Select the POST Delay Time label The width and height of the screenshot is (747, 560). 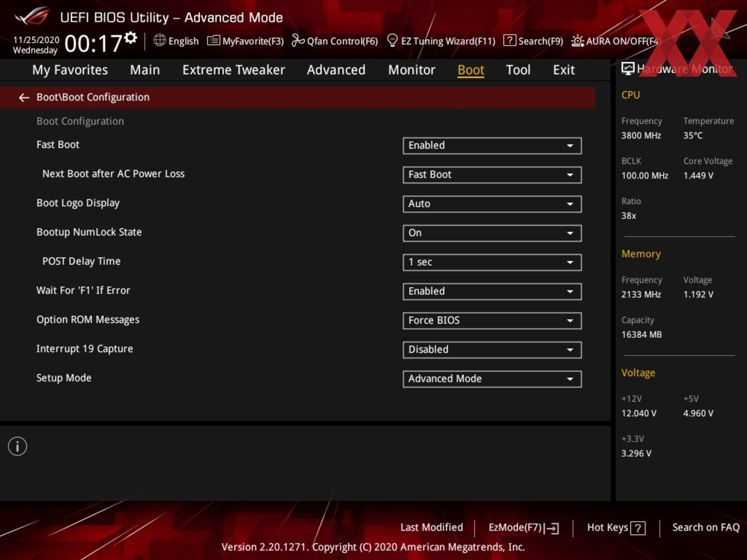click(81, 261)
